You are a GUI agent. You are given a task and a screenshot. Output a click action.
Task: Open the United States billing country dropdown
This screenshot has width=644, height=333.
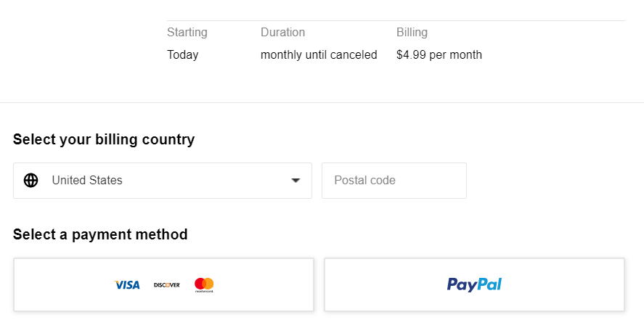click(x=163, y=181)
